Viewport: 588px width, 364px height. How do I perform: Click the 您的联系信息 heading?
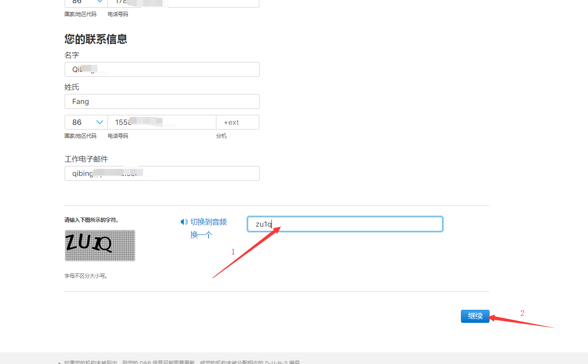96,39
